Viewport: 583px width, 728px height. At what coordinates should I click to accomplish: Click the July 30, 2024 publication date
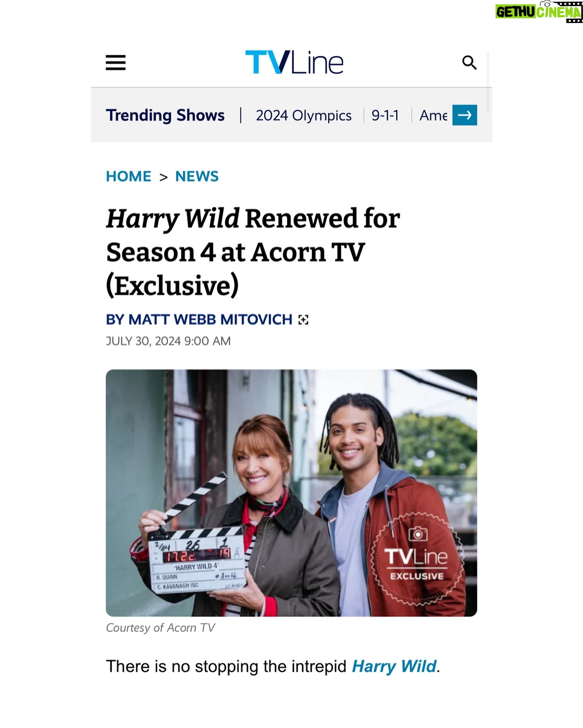(168, 341)
